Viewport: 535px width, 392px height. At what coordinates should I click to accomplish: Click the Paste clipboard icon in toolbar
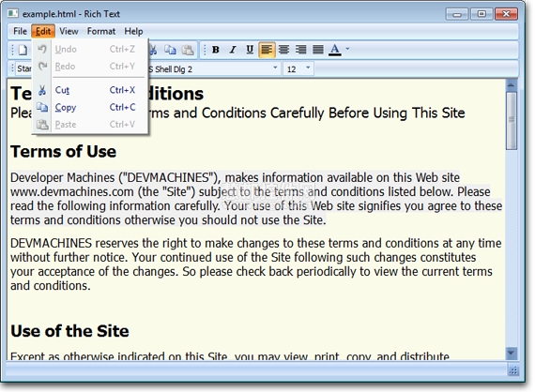[188, 50]
